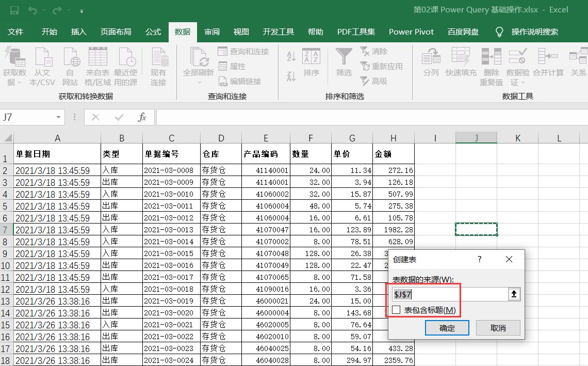This screenshot has width=588, height=366.
Task: Select column header A
Action: click(x=57, y=138)
